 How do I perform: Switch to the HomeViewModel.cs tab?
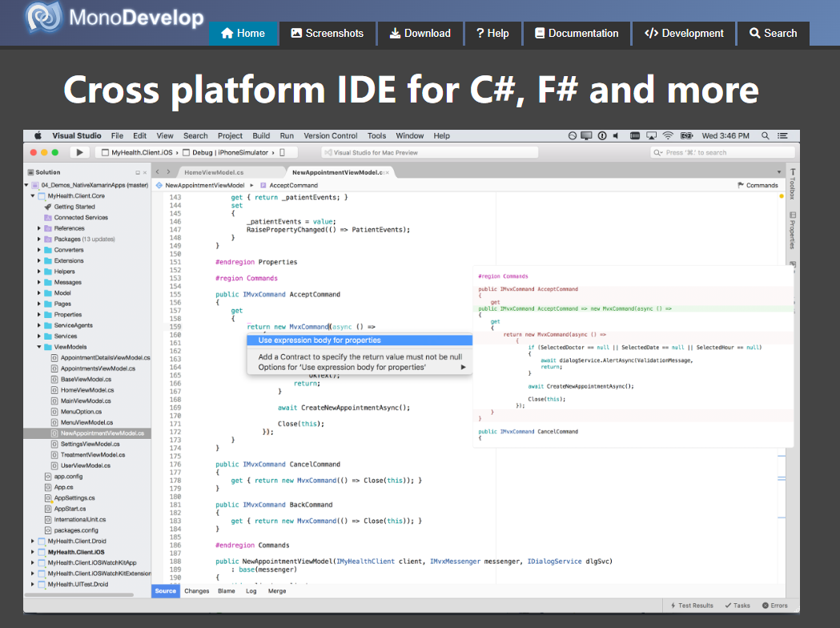[x=215, y=172]
